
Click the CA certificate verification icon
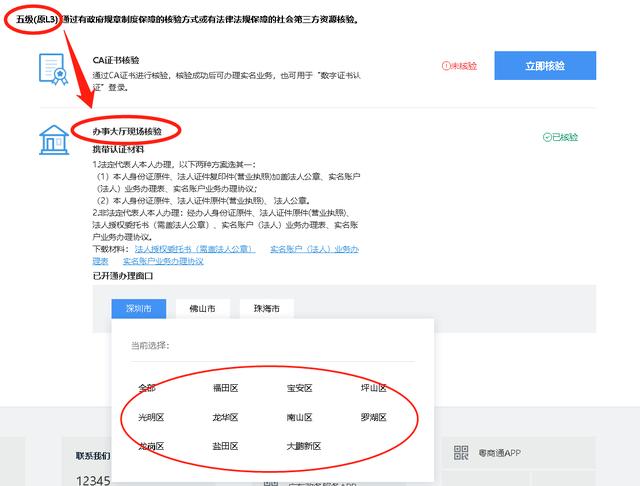[53, 69]
